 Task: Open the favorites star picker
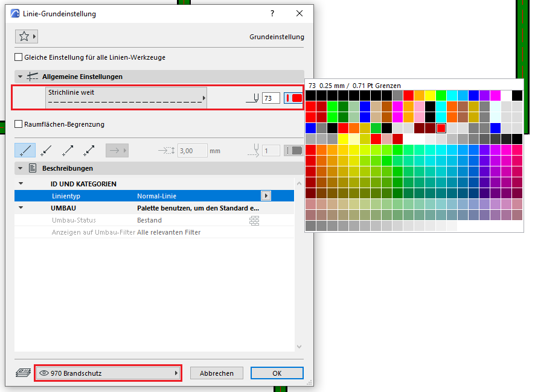26,37
